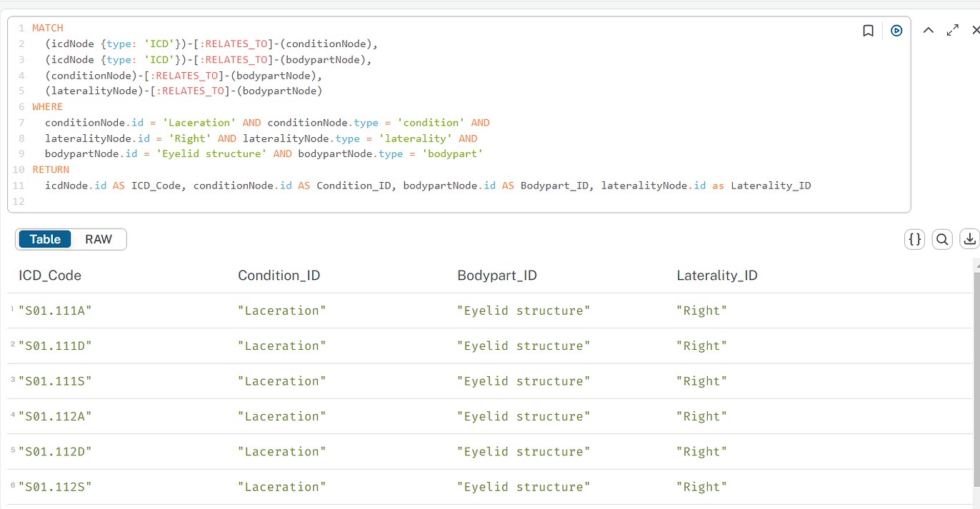Expand the frame to fullscreen

[x=952, y=30]
